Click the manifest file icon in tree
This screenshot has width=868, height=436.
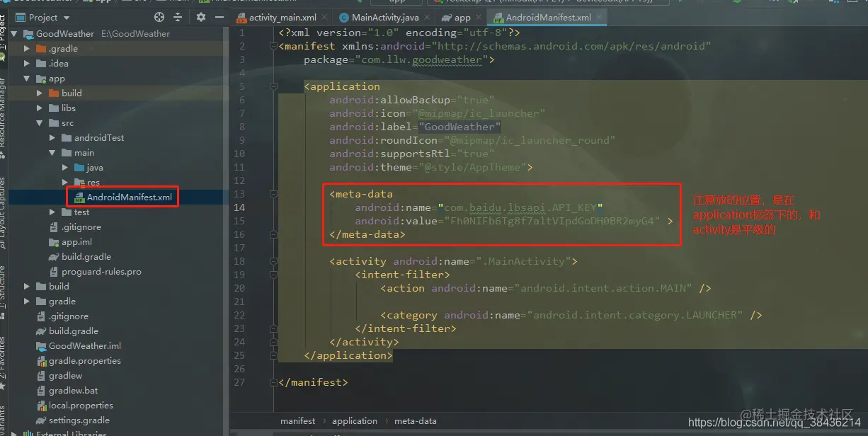point(79,197)
